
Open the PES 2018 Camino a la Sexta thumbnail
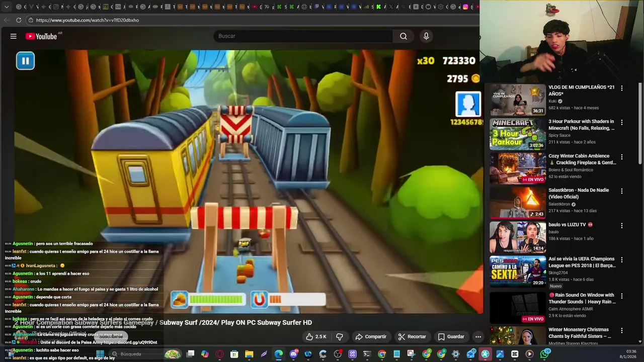pyautogui.click(x=518, y=271)
